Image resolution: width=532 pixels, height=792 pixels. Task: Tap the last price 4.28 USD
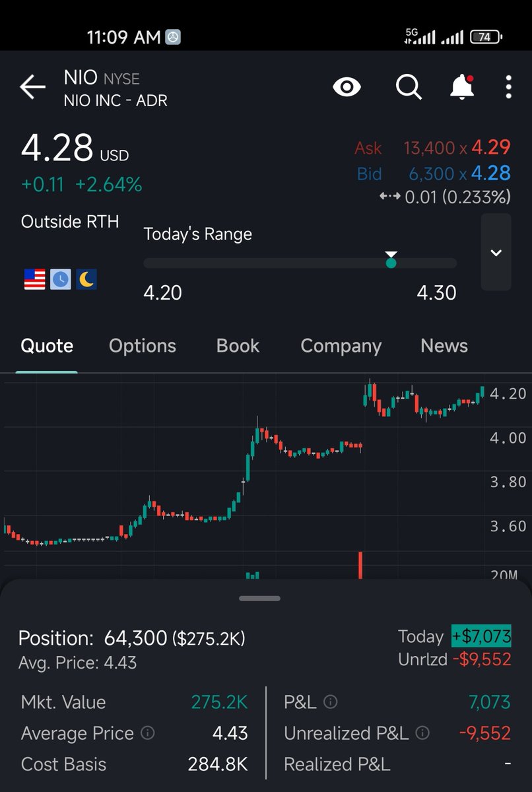[75, 148]
